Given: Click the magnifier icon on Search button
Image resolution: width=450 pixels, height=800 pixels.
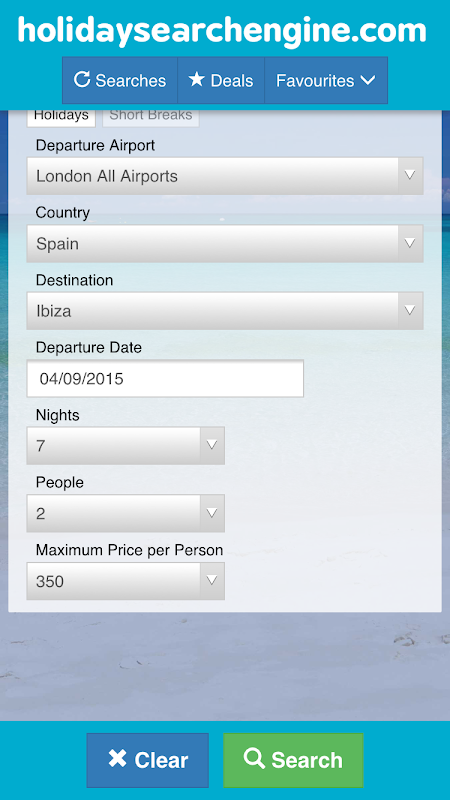Looking at the screenshot, I should click(x=254, y=759).
